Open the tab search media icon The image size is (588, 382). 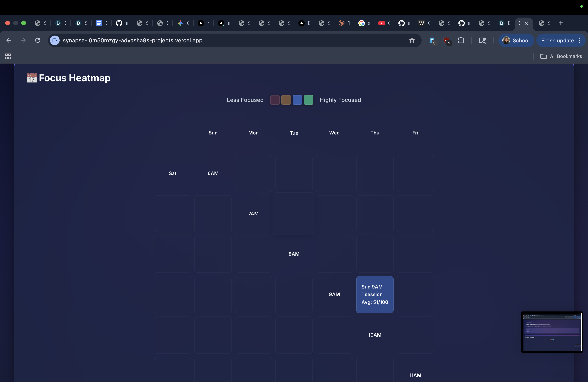[x=482, y=40]
